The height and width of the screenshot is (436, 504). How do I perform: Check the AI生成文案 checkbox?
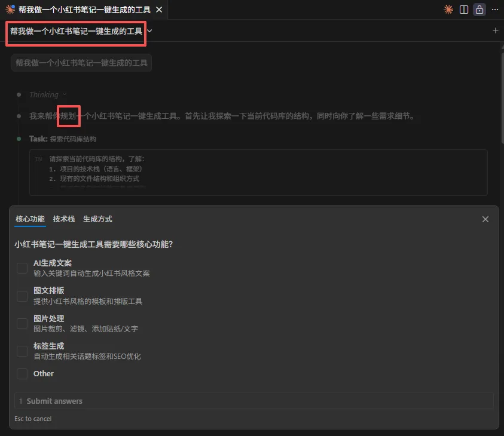pyautogui.click(x=22, y=268)
